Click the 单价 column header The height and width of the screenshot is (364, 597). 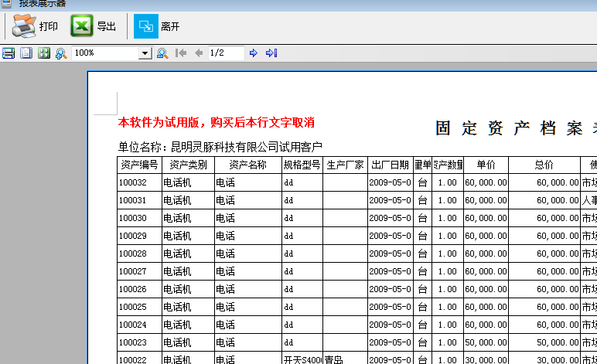pos(486,165)
